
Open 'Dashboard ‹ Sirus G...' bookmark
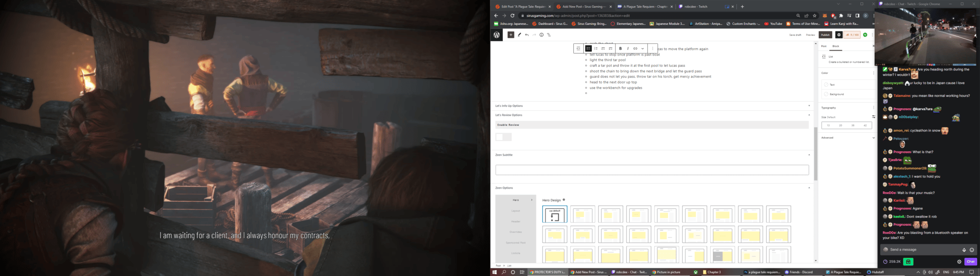550,23
